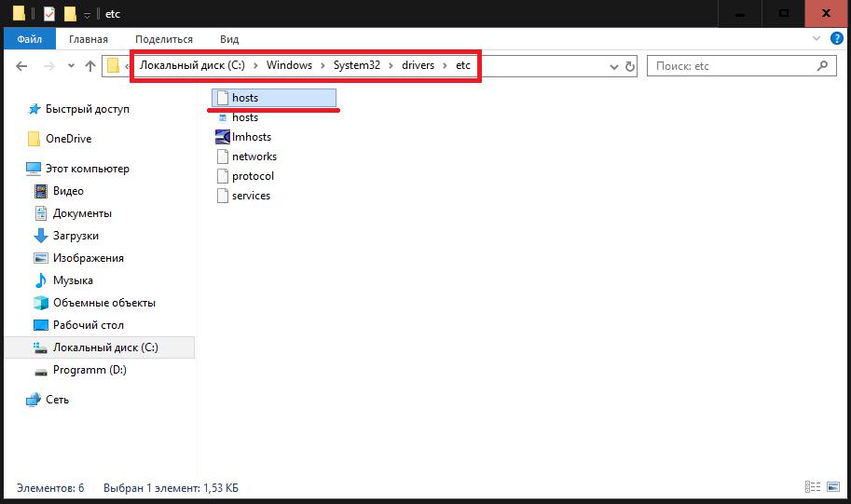The height and width of the screenshot is (504, 851).
Task: Click the Этот компьютер monitor icon
Action: click(34, 169)
